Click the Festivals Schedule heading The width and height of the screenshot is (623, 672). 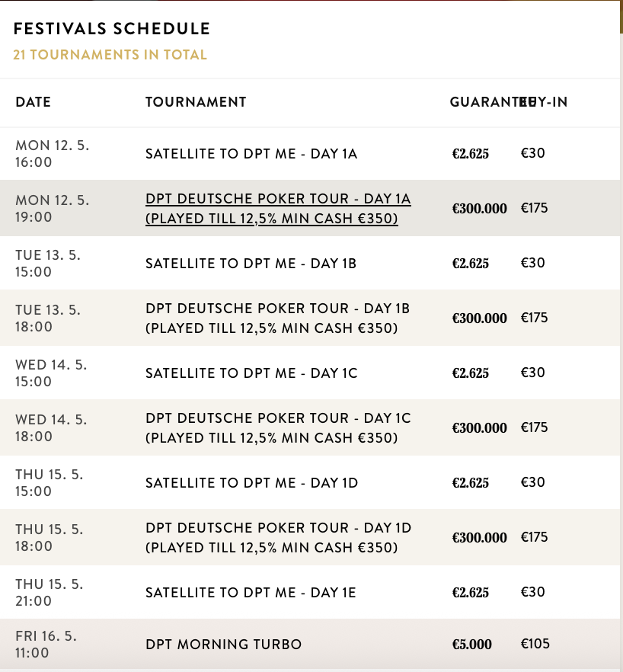[112, 30]
